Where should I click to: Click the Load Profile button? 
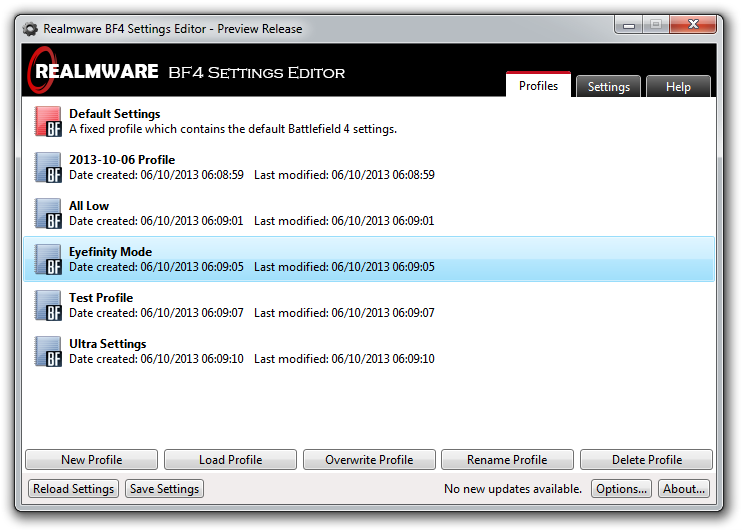230,460
